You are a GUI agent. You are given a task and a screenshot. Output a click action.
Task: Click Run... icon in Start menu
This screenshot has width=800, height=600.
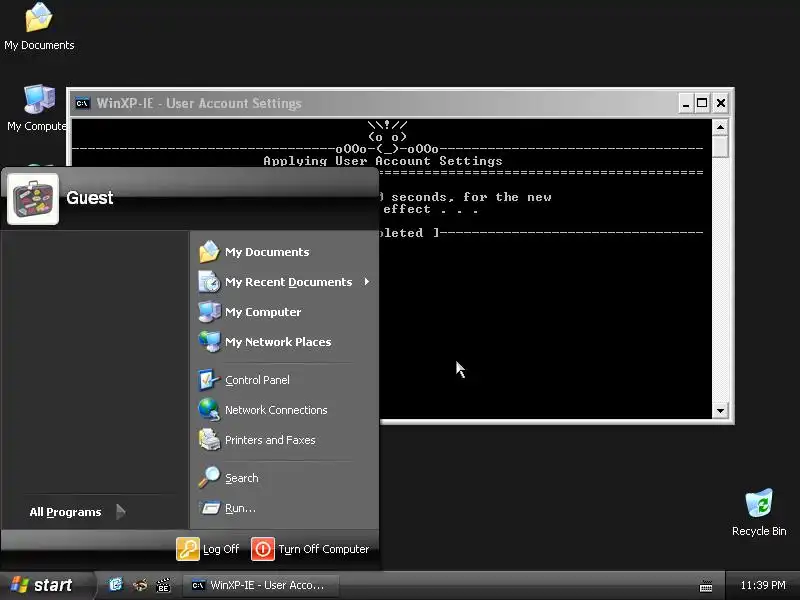click(209, 508)
